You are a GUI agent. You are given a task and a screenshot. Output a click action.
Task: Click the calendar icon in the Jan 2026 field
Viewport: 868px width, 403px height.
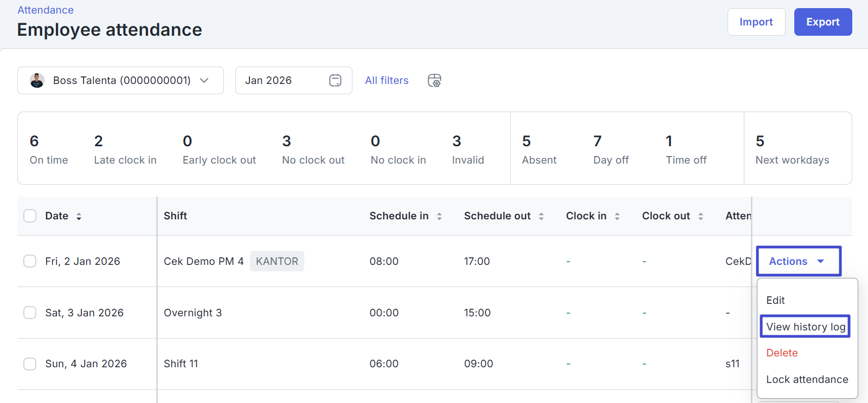[x=335, y=80]
